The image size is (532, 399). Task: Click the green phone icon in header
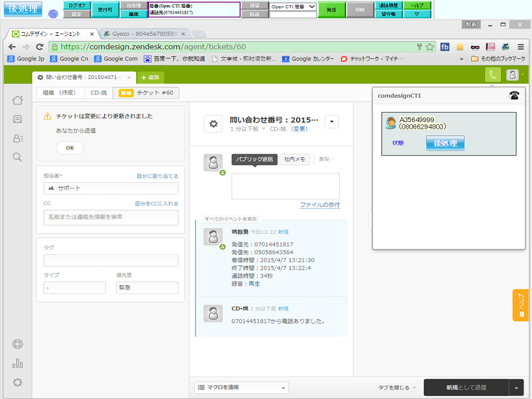pos(493,75)
